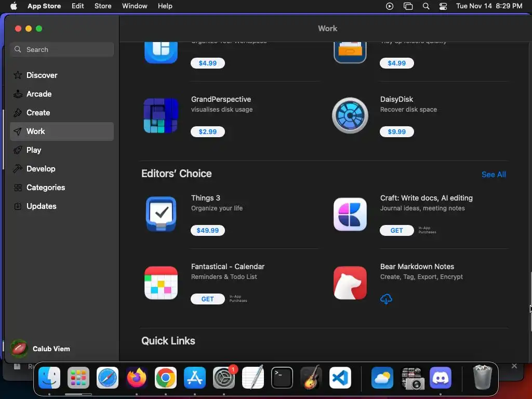Viewport: 532px width, 399px height.
Task: Open Finder from the dock
Action: 49,378
